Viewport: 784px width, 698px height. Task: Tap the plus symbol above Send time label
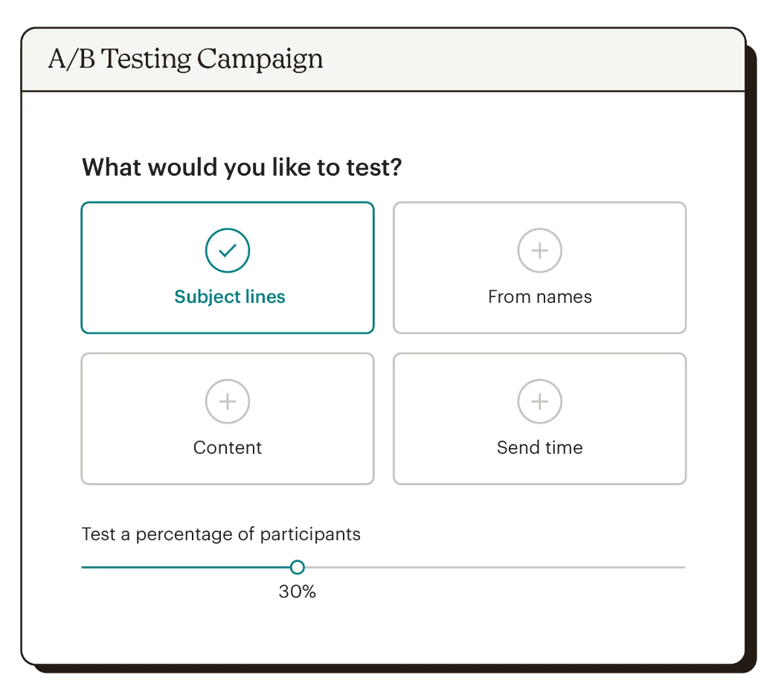click(x=539, y=402)
